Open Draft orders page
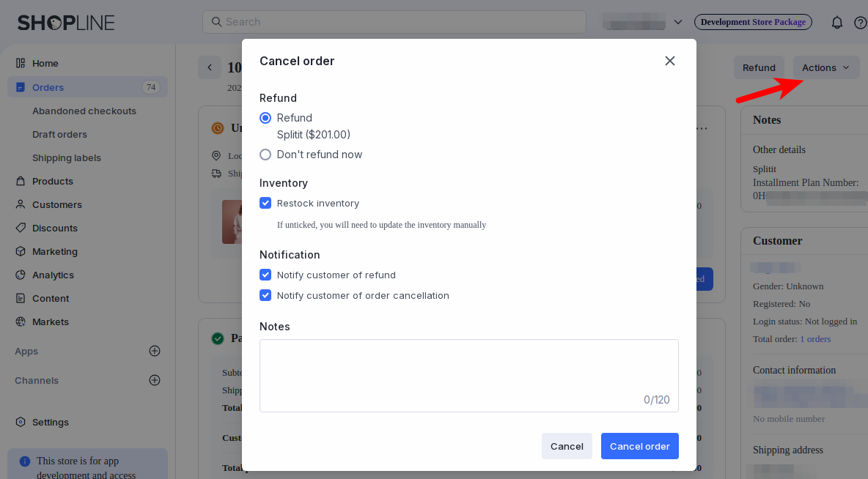The width and height of the screenshot is (868, 479). pyautogui.click(x=60, y=135)
